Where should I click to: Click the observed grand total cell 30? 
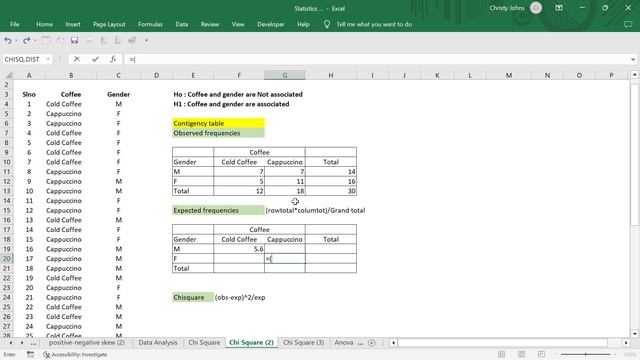[331, 191]
